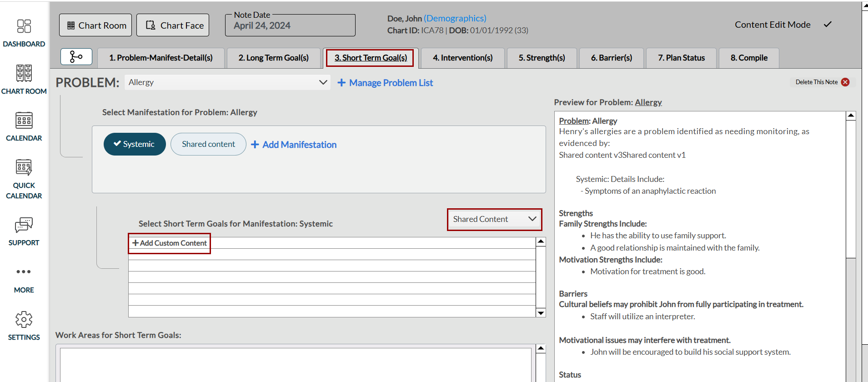The height and width of the screenshot is (382, 868).
Task: Click Add Custom Content button
Action: tap(170, 243)
